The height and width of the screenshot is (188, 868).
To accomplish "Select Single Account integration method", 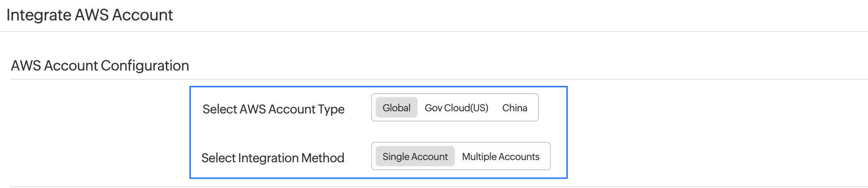I will 415,157.
